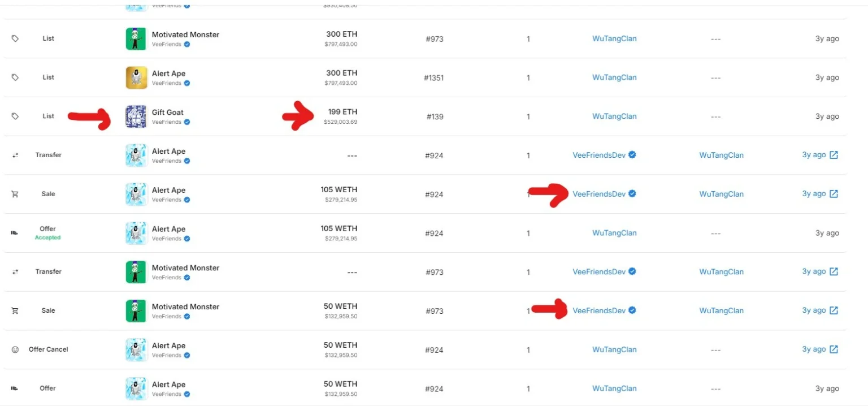
Task: Click the tag icon in the Gift Goat List row
Action: pyautogui.click(x=15, y=116)
